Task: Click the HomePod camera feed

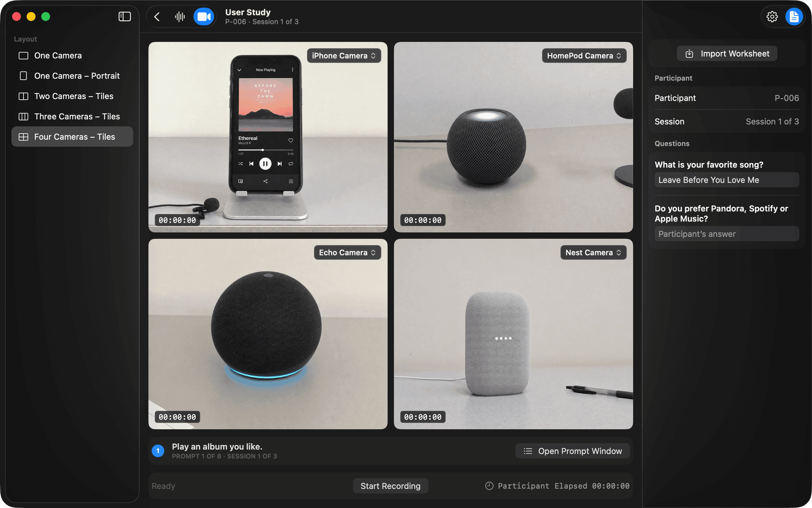Action: click(x=514, y=137)
